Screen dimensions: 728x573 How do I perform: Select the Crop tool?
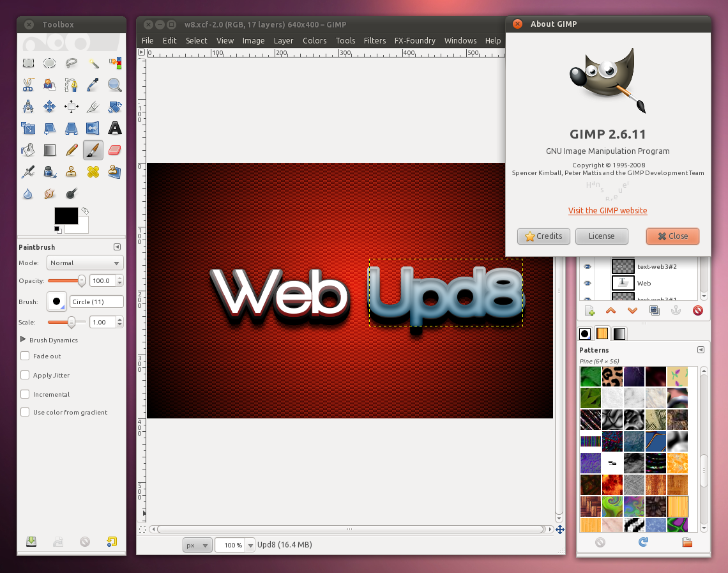(93, 107)
